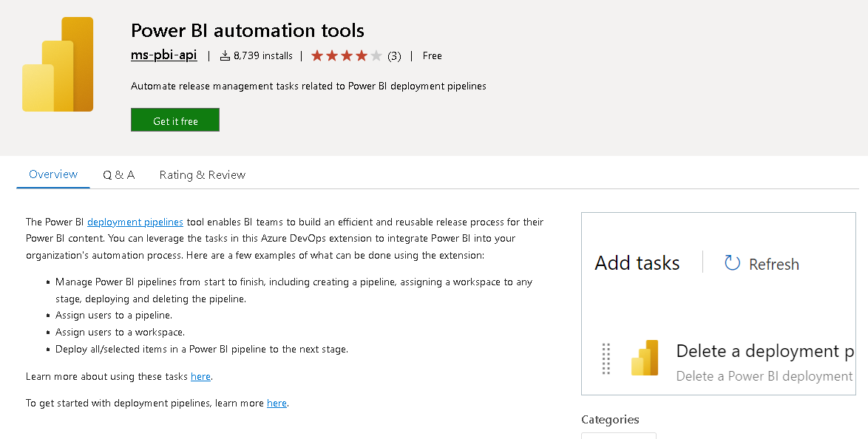868x439 pixels.
Task: Click the download icon beside 8,739 installs
Action: coord(226,55)
